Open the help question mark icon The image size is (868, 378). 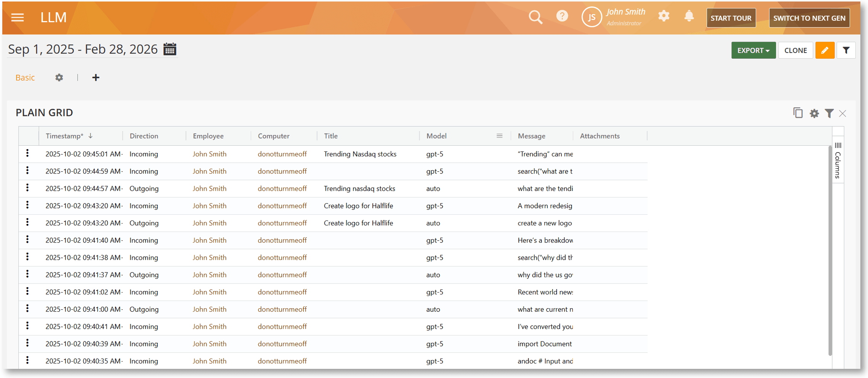(x=562, y=16)
